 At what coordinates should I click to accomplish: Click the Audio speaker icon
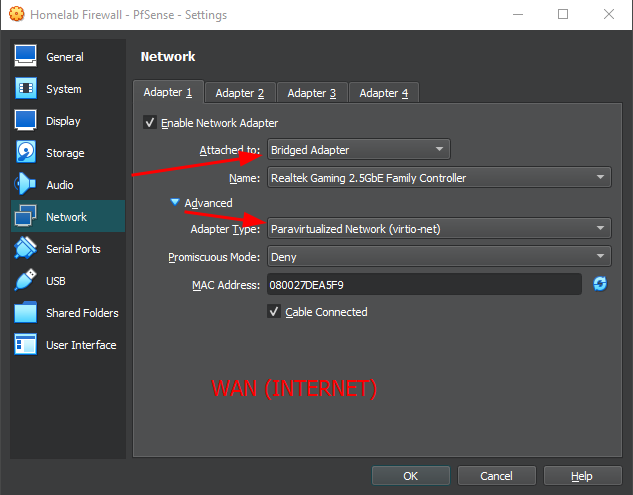[x=25, y=184]
